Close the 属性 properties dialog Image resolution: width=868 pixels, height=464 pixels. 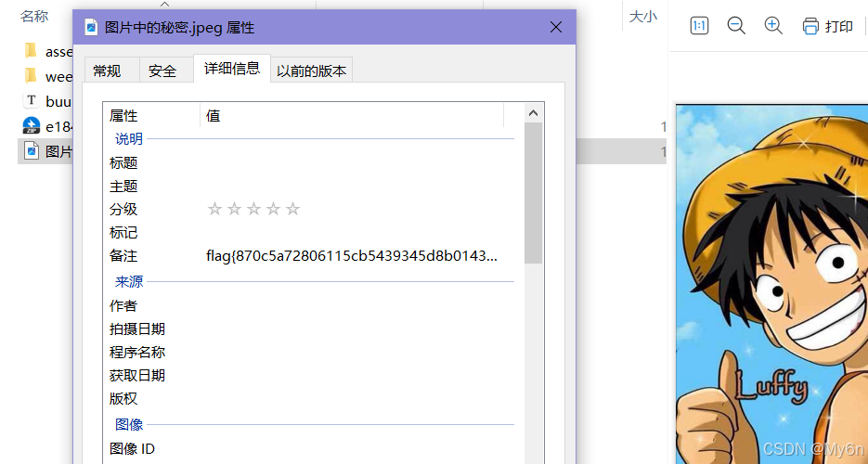pos(556,27)
